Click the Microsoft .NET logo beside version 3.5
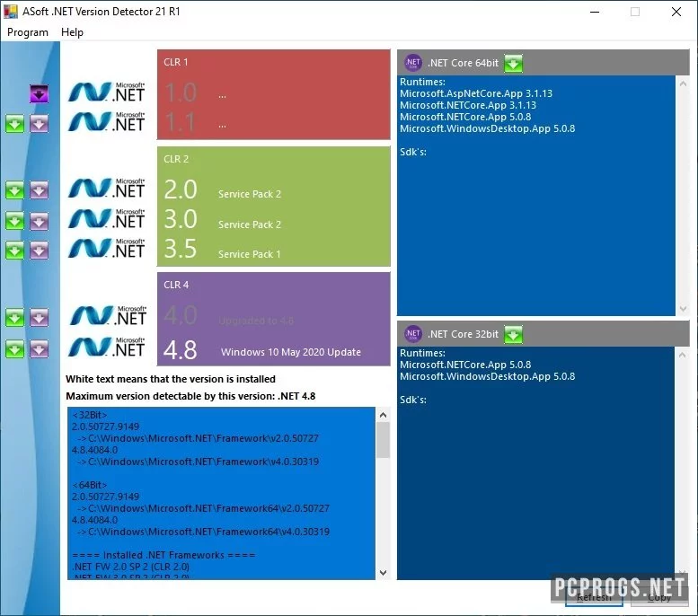This screenshot has height=616, width=698. point(107,249)
